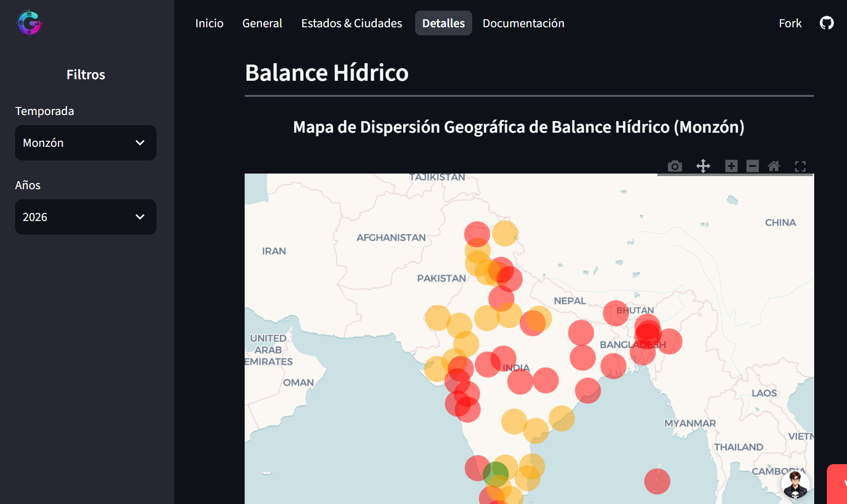This screenshot has height=504, width=847.
Task: Click the map title mentioning Monzón
Action: [519, 127]
